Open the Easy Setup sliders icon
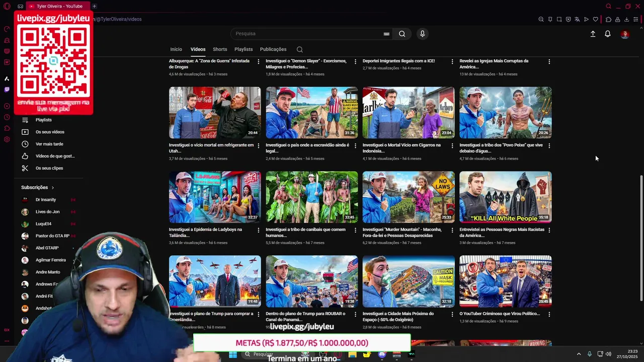Screen dimensions: 644x362 click(x=635, y=19)
